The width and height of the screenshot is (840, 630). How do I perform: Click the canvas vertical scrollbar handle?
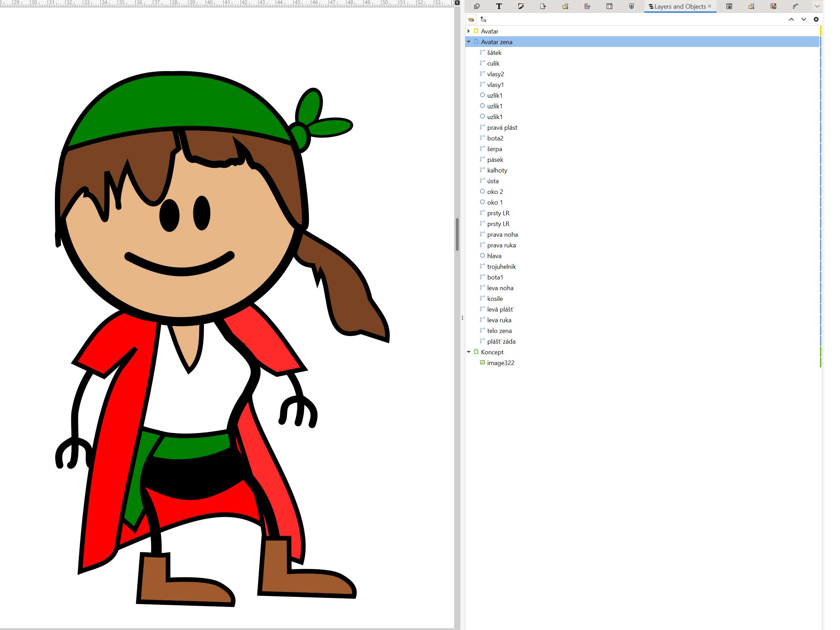pyautogui.click(x=457, y=234)
